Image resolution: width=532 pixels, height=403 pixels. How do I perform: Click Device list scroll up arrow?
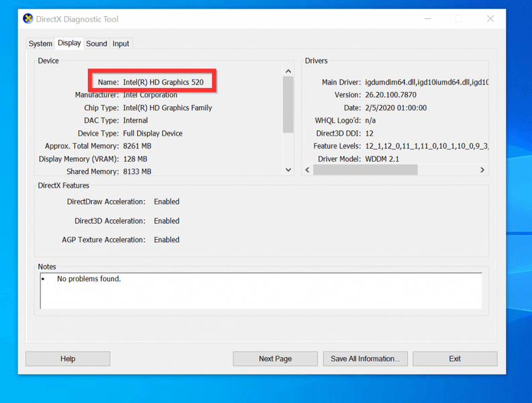pos(288,71)
